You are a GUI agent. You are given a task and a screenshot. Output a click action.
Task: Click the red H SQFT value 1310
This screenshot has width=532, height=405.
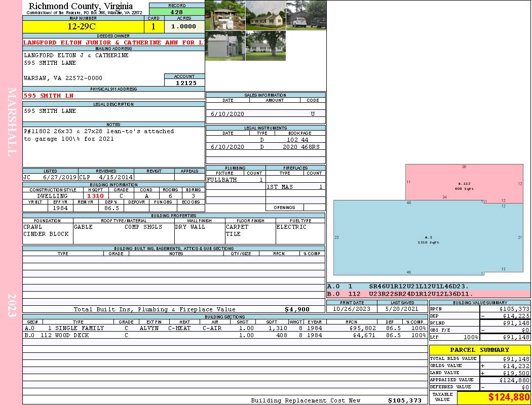(x=95, y=196)
